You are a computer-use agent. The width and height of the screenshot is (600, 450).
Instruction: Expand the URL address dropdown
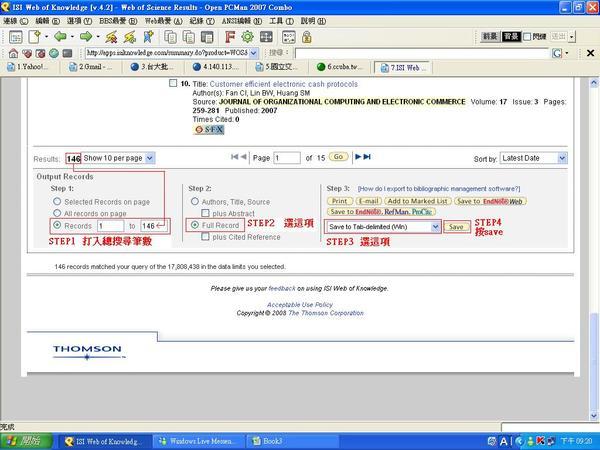pyautogui.click(x=254, y=53)
